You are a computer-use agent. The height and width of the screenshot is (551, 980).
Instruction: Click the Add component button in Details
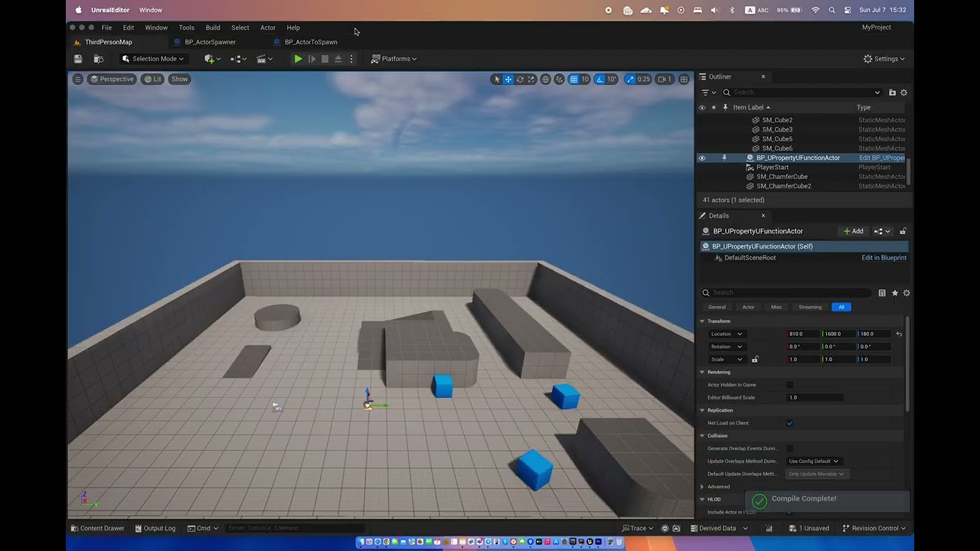[x=853, y=231]
